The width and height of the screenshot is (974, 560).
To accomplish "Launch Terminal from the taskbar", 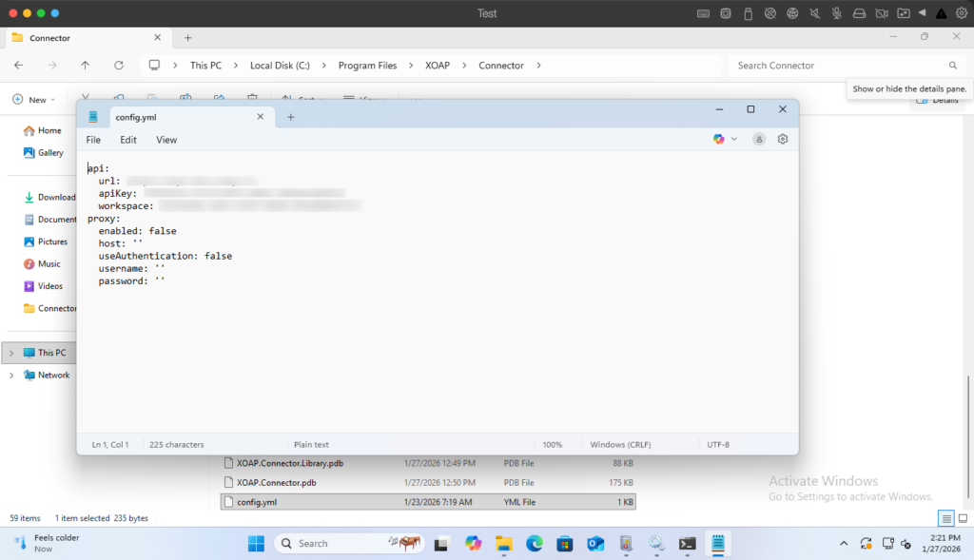I will (x=687, y=544).
